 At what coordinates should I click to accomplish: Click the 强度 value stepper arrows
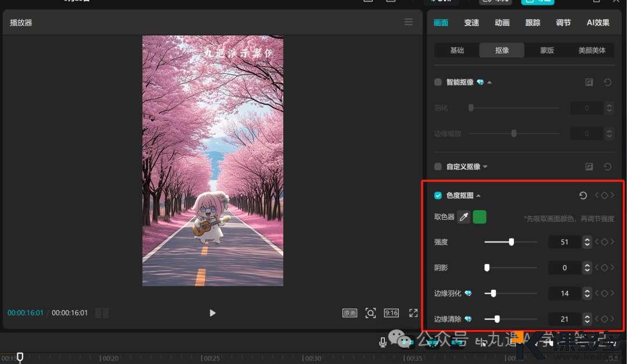coord(587,242)
